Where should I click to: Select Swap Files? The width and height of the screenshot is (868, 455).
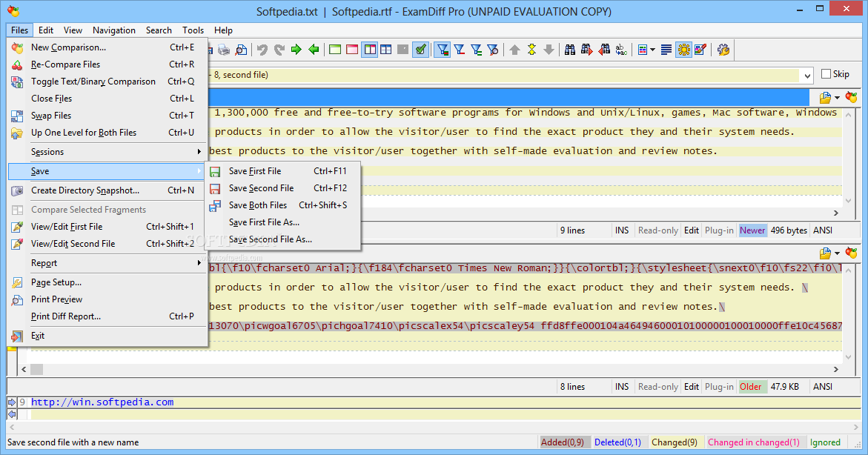(108, 116)
